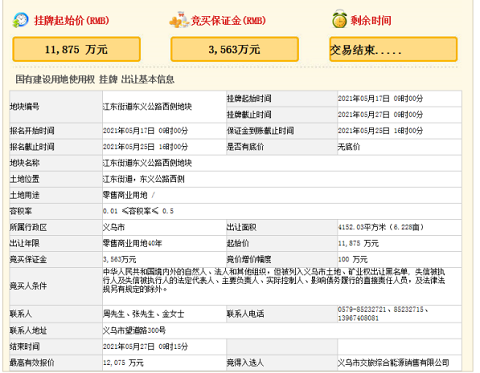Select the 100 万元 increment value
This screenshot has height=373, width=480.
click(x=353, y=259)
